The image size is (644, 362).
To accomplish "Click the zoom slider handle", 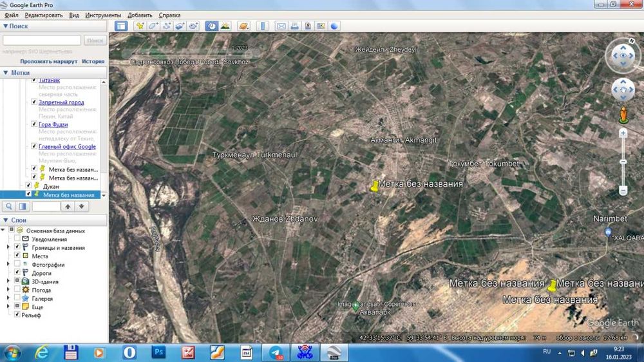I will [623, 162].
